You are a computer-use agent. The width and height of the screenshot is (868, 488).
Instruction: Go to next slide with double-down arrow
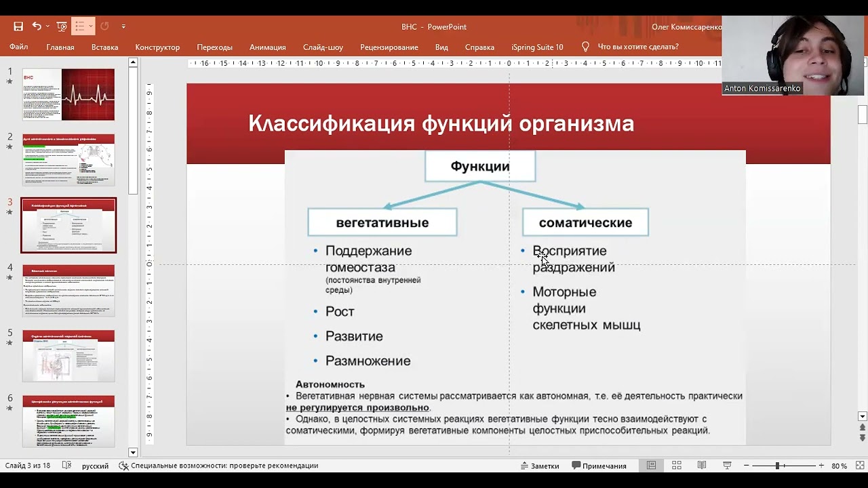coord(863,439)
